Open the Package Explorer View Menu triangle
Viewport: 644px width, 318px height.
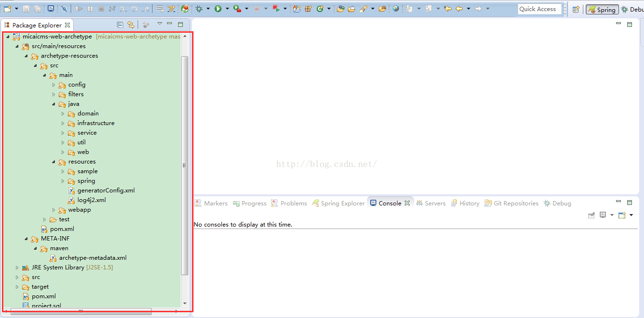coord(160,24)
